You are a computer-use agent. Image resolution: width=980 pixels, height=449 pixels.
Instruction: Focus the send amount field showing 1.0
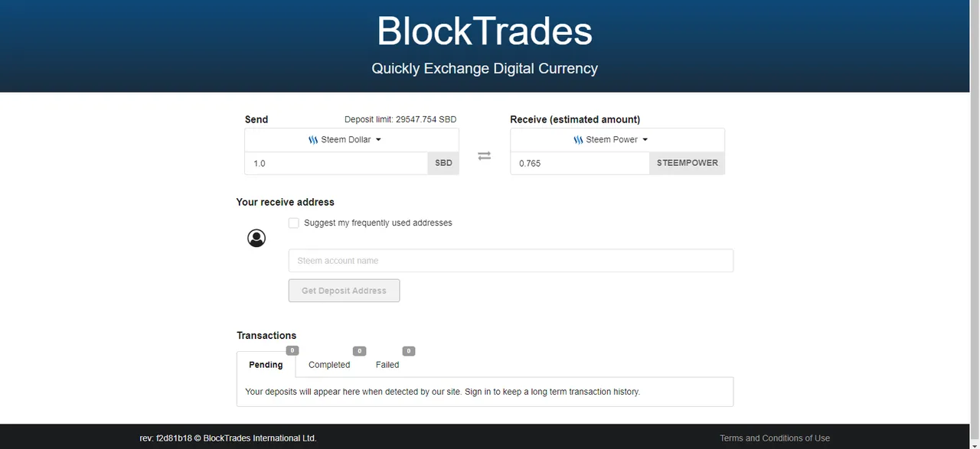[336, 164]
